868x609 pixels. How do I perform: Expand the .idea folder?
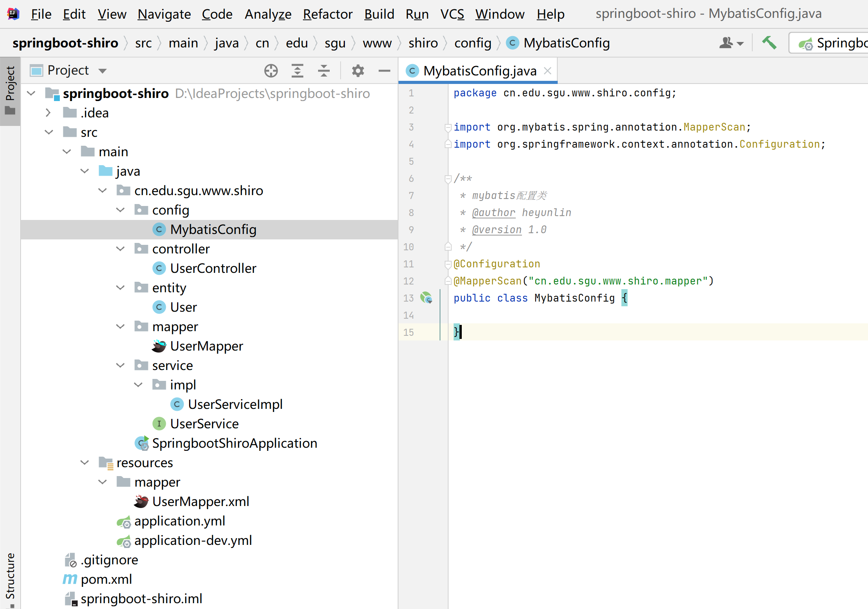pos(48,113)
